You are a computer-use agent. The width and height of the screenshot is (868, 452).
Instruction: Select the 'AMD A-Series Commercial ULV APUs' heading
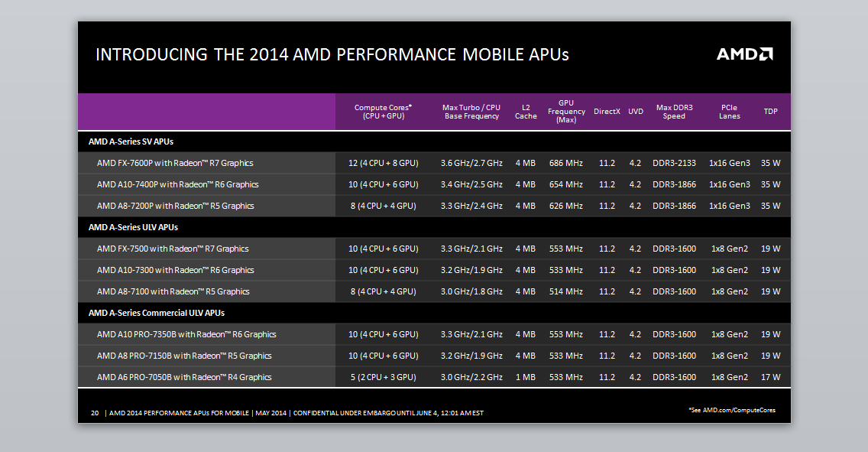(x=157, y=313)
